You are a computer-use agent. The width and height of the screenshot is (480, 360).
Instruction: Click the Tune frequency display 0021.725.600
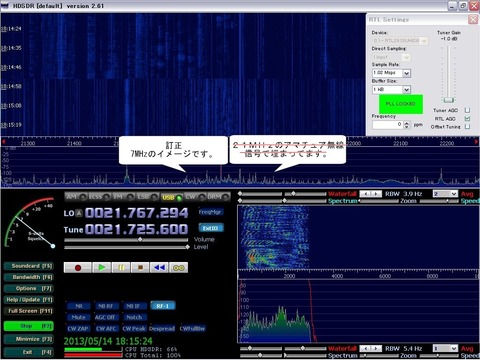coord(136,229)
